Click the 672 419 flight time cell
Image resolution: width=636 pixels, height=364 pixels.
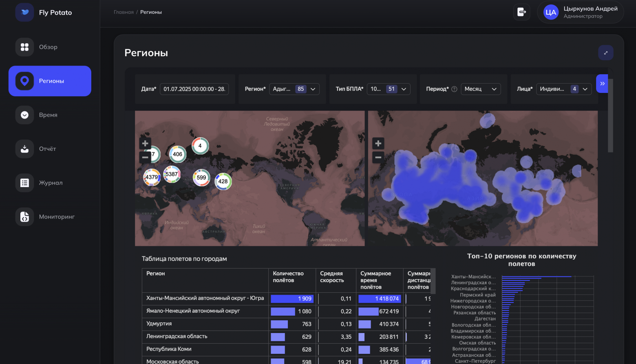[380, 311]
